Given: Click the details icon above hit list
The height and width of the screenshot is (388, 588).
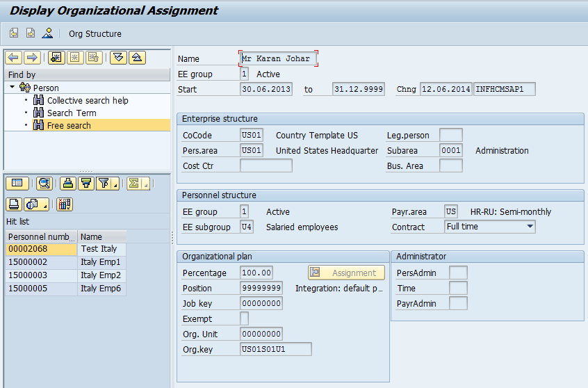Looking at the screenshot, I should (x=17, y=184).
